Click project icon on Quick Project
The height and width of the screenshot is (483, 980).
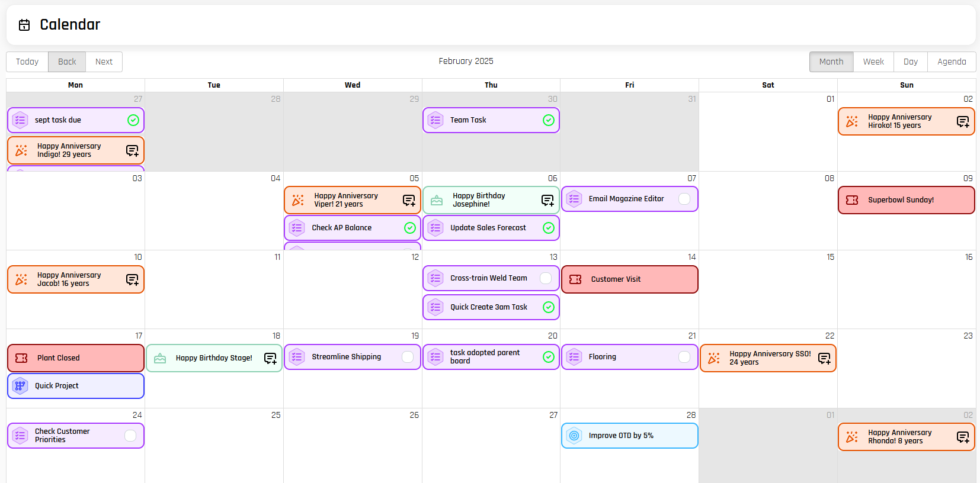pyautogui.click(x=20, y=386)
